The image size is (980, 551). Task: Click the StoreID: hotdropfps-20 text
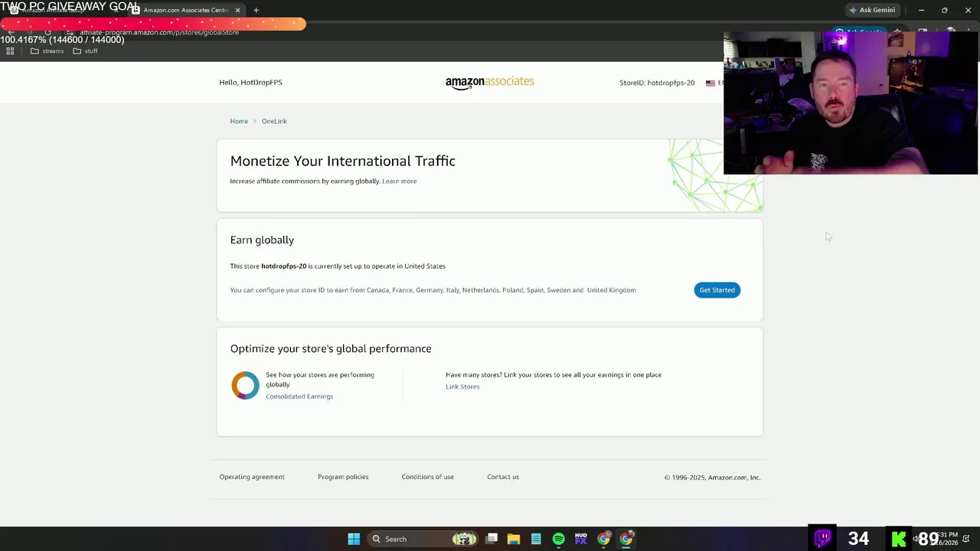pos(657,83)
